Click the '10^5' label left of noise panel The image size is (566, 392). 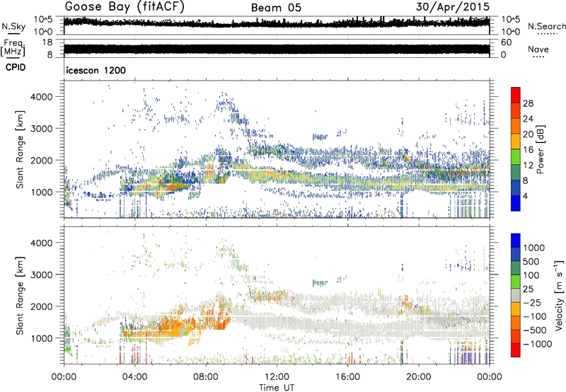[43, 19]
